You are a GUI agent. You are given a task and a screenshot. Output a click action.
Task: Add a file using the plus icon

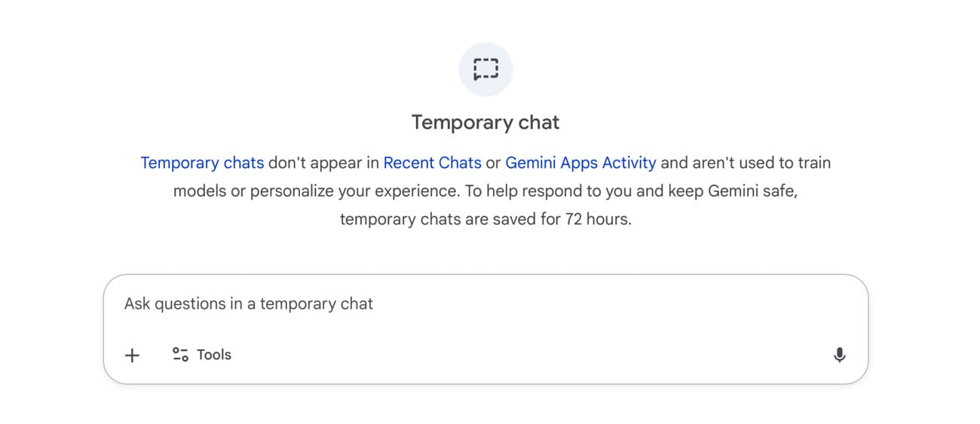132,355
